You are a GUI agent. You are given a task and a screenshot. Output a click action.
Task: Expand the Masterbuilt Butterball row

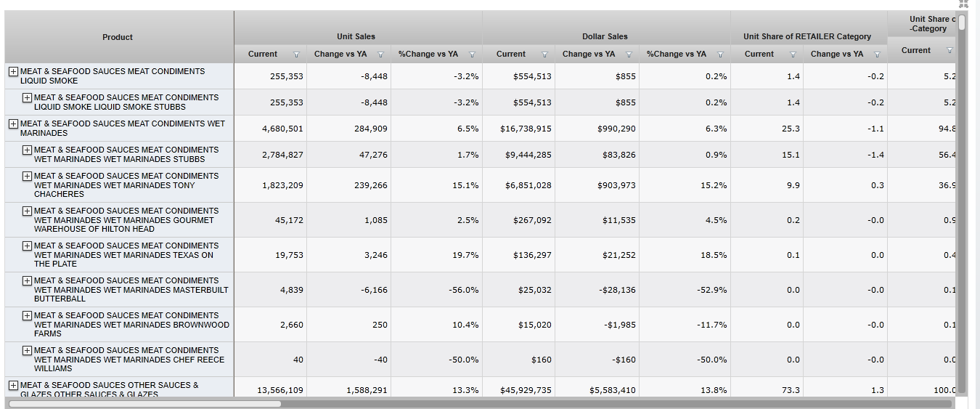click(x=27, y=281)
